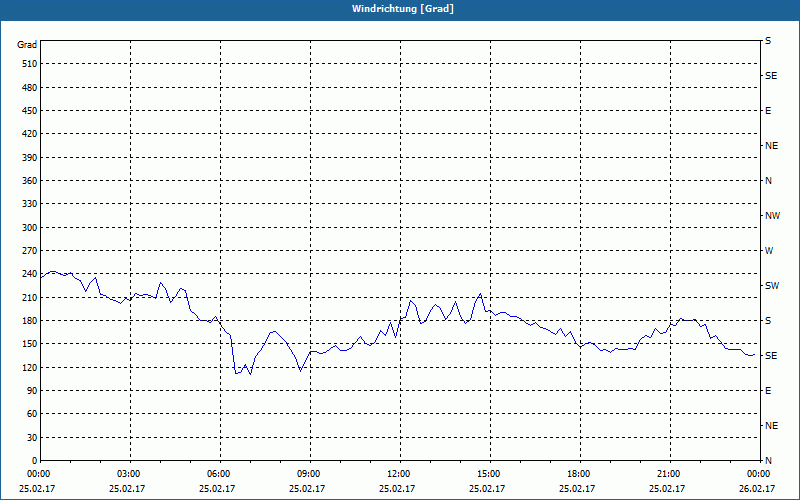The image size is (800, 500).
Task: Click the "25.02.17" date under 18:00
Action: [x=577, y=489]
